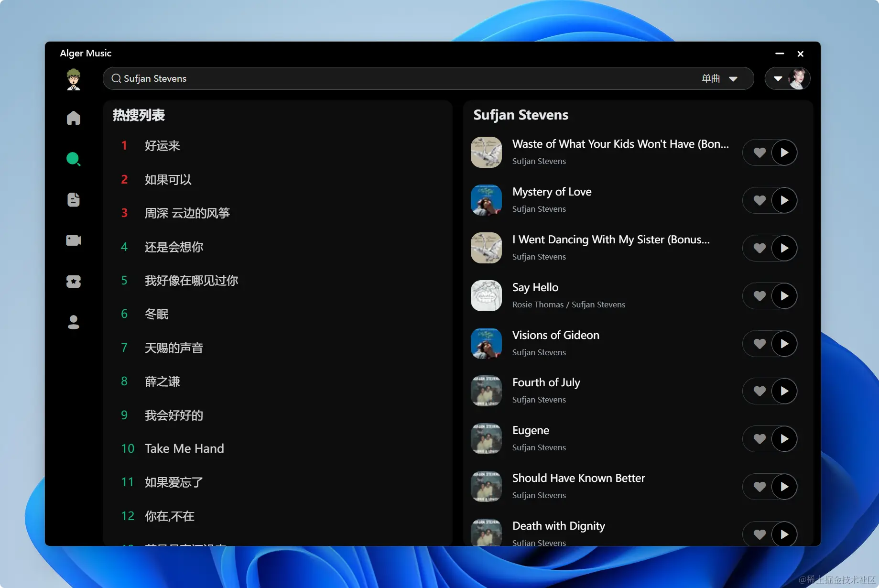The width and height of the screenshot is (879, 588).
Task: Choose hot search entry 周深 云边的风筝
Action: coord(187,213)
